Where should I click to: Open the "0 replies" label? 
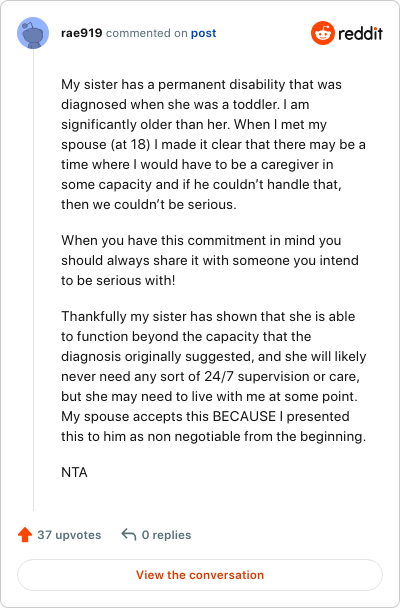[166, 535]
